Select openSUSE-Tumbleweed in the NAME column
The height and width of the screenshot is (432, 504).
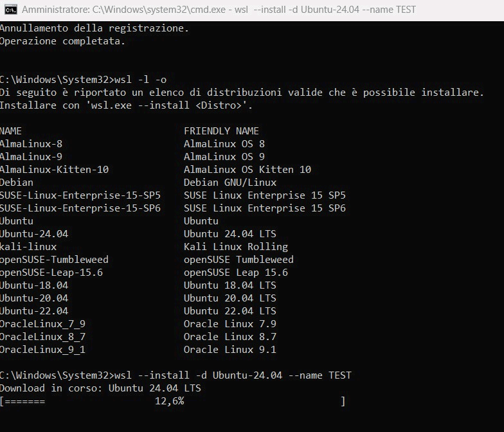click(54, 260)
